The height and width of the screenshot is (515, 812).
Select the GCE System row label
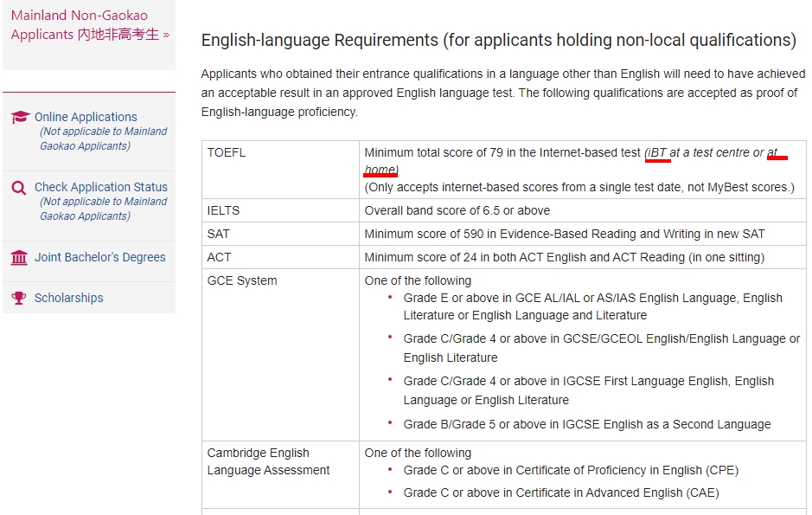coord(242,280)
